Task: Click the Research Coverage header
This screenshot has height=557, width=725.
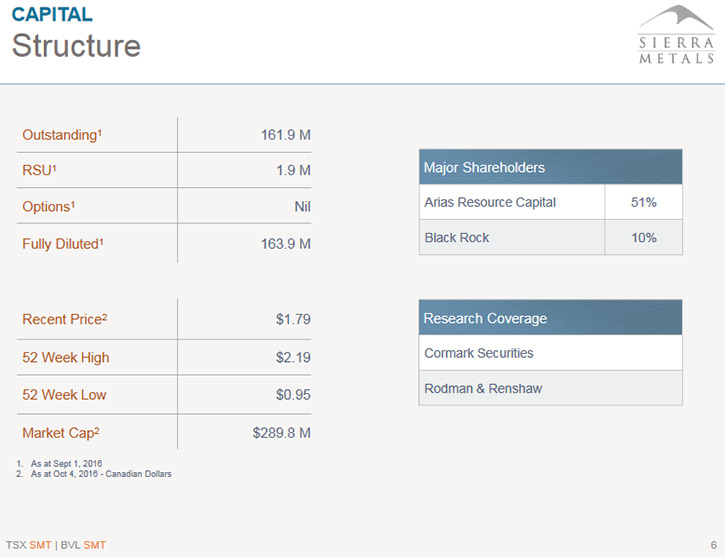Action: coord(550,318)
